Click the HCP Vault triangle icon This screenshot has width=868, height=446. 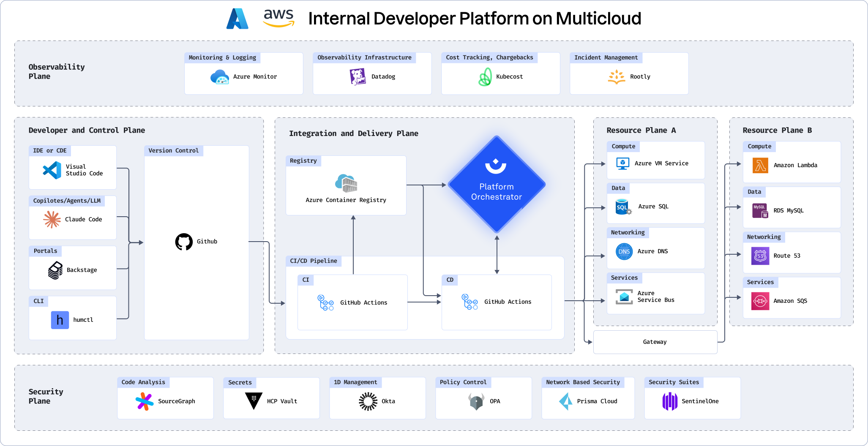click(x=254, y=401)
